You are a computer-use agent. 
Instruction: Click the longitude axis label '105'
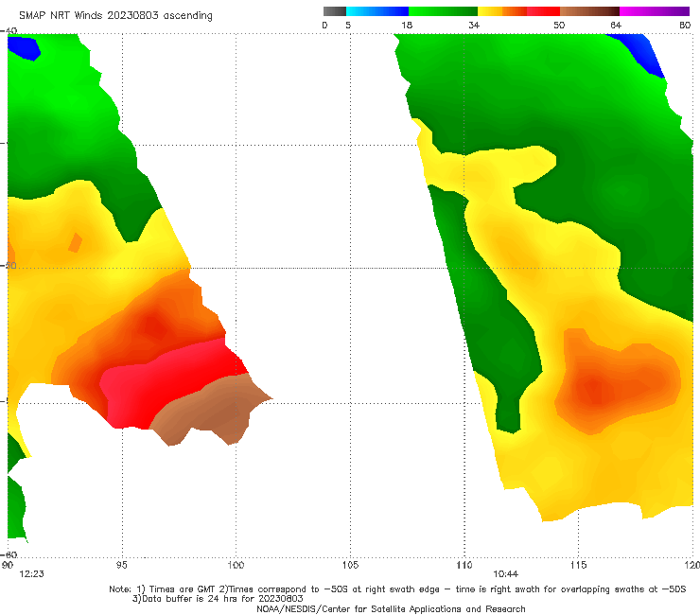point(350,565)
